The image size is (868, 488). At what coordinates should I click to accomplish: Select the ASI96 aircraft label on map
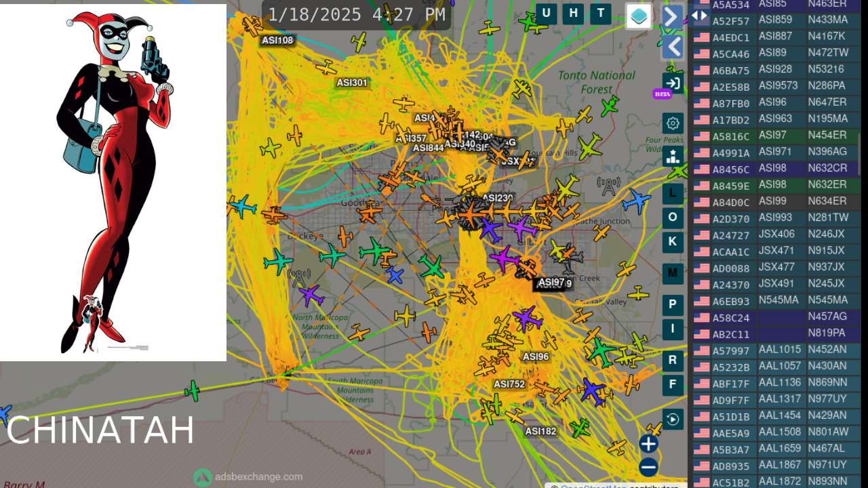click(x=536, y=357)
